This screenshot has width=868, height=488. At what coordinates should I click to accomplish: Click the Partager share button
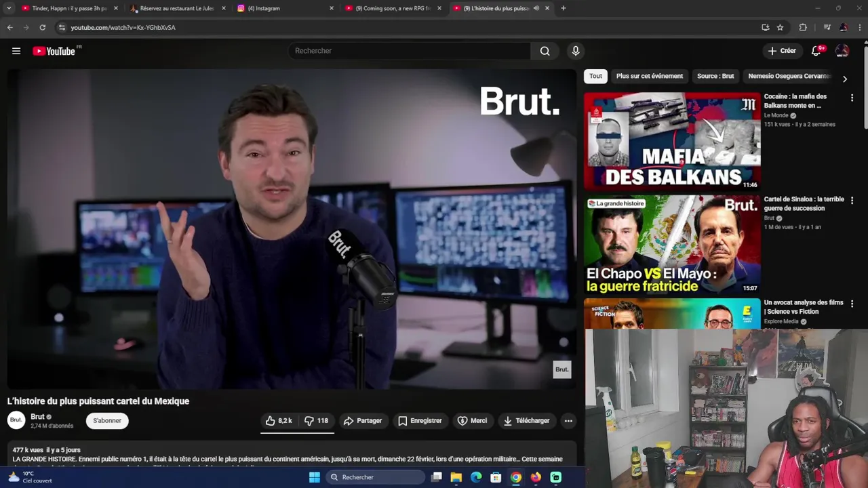pos(363,421)
